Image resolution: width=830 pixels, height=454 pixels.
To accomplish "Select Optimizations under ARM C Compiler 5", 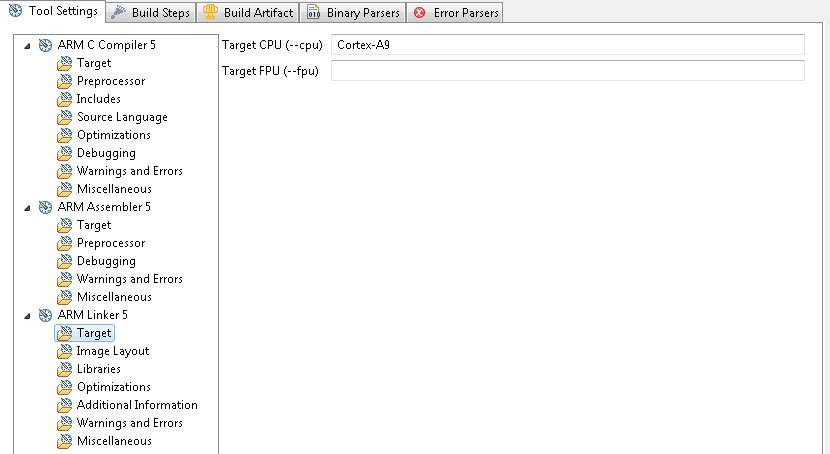I will (x=114, y=135).
